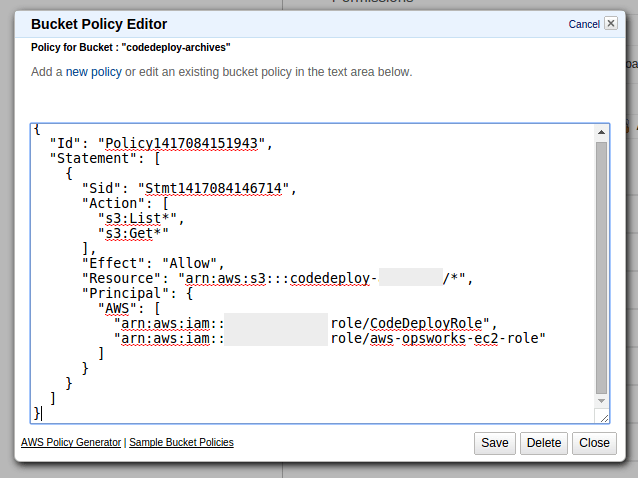Click the policy text area's scroll-up arrow
The height and width of the screenshot is (478, 638).
[x=601, y=132]
